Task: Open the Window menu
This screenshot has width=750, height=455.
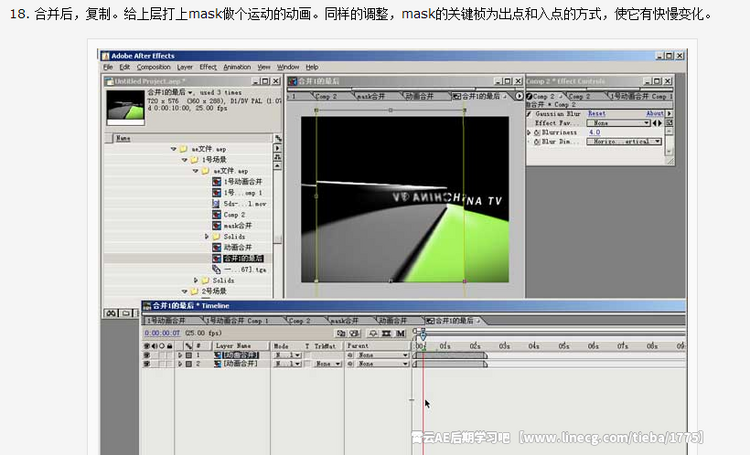Action: 288,67
